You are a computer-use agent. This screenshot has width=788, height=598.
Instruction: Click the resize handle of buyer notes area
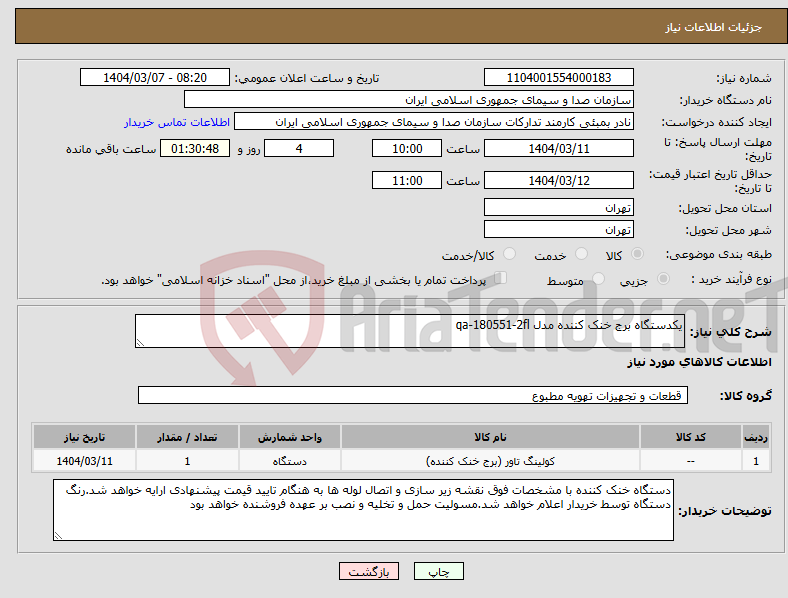click(58, 536)
